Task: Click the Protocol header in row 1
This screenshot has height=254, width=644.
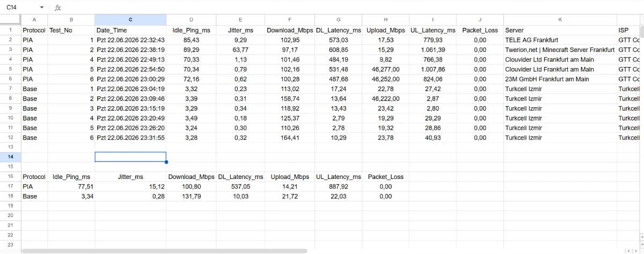Action: click(x=34, y=31)
